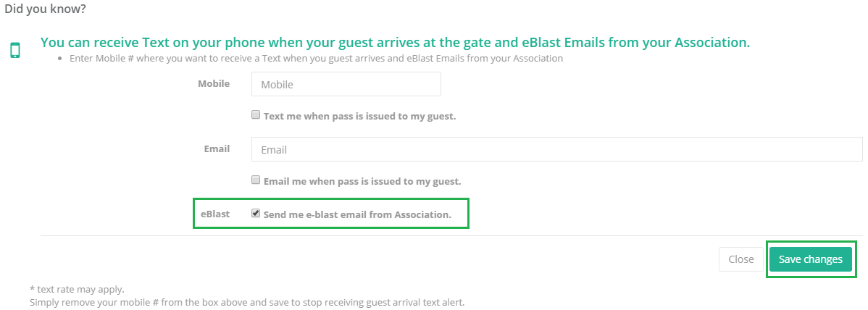
Task: Click the green heading about receiving Text
Action: (395, 43)
